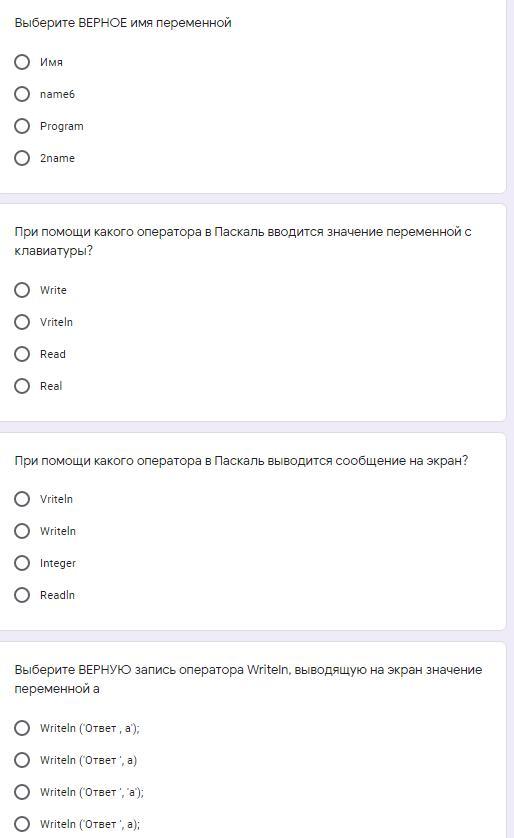Click the question about screen output operator
Screen dimensions: 514x838
[241, 461]
